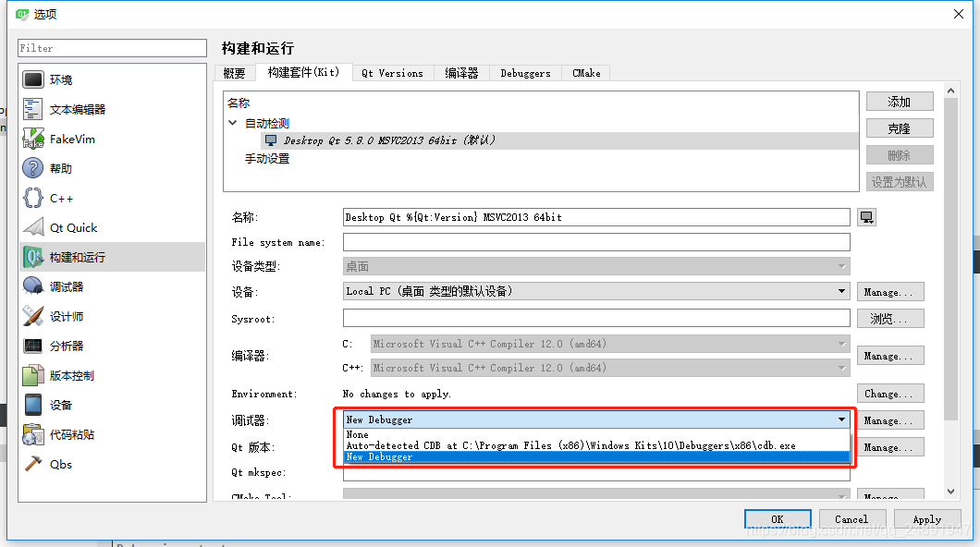980x547 pixels.
Task: Click the scrollbar down arrow
Action: (x=950, y=492)
